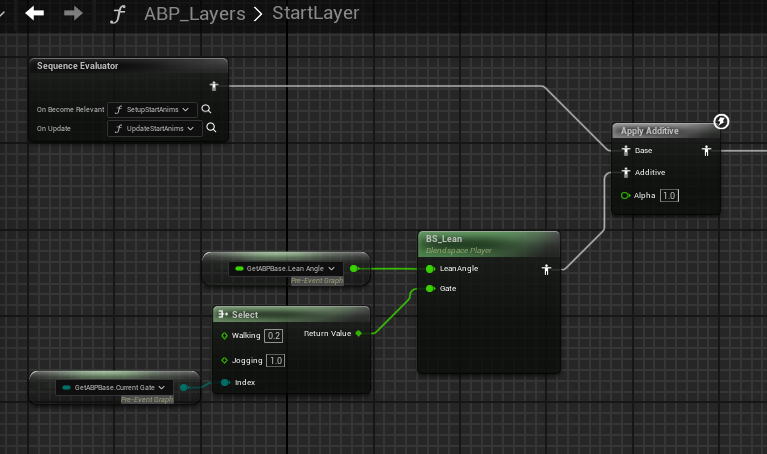Image resolution: width=767 pixels, height=454 pixels.
Task: Open the GetABPBase.Lean Angle property dropdown
Action: coord(286,269)
